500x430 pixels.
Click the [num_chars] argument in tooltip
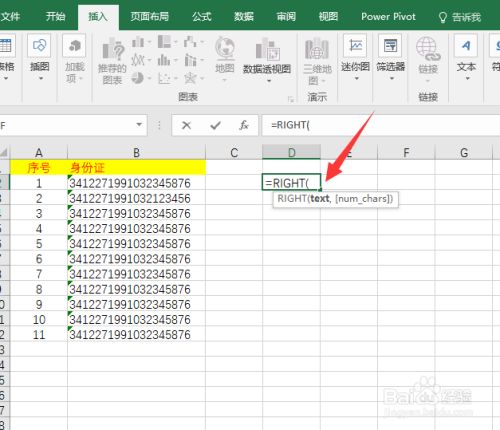coord(363,199)
